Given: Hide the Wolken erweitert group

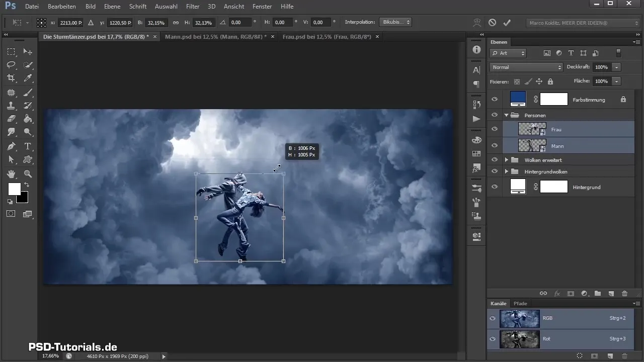Looking at the screenshot, I should point(494,160).
